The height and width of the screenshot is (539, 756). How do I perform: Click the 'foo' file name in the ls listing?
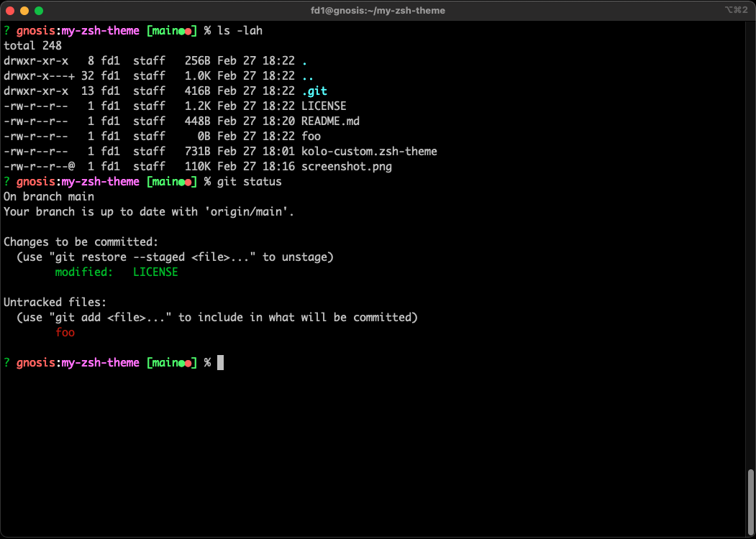pyautogui.click(x=311, y=137)
